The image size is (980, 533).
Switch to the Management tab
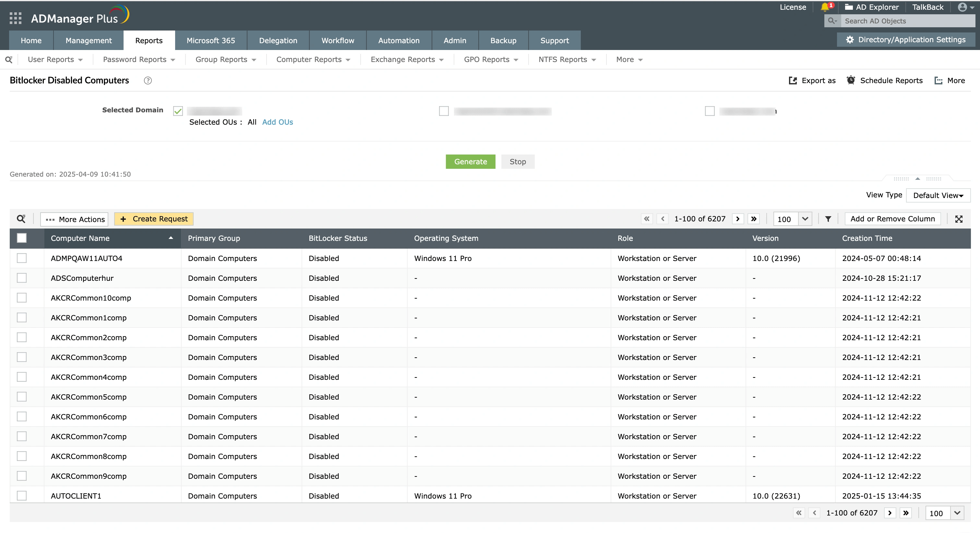(x=88, y=40)
